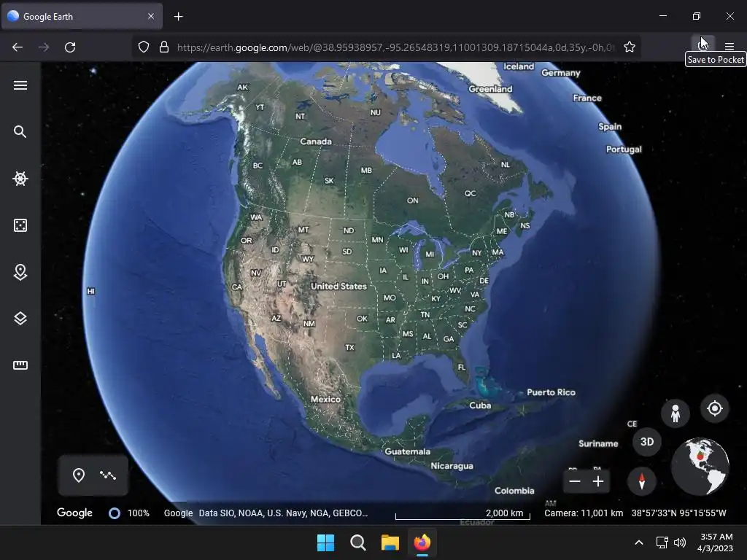
Task: Click the 2,000 km scale bar
Action: [x=462, y=514]
